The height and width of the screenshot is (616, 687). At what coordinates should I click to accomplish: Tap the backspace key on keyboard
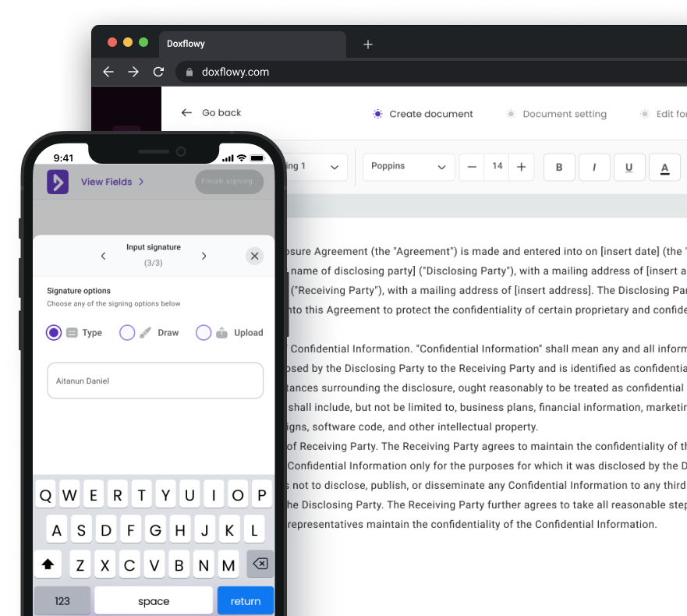pyautogui.click(x=260, y=564)
